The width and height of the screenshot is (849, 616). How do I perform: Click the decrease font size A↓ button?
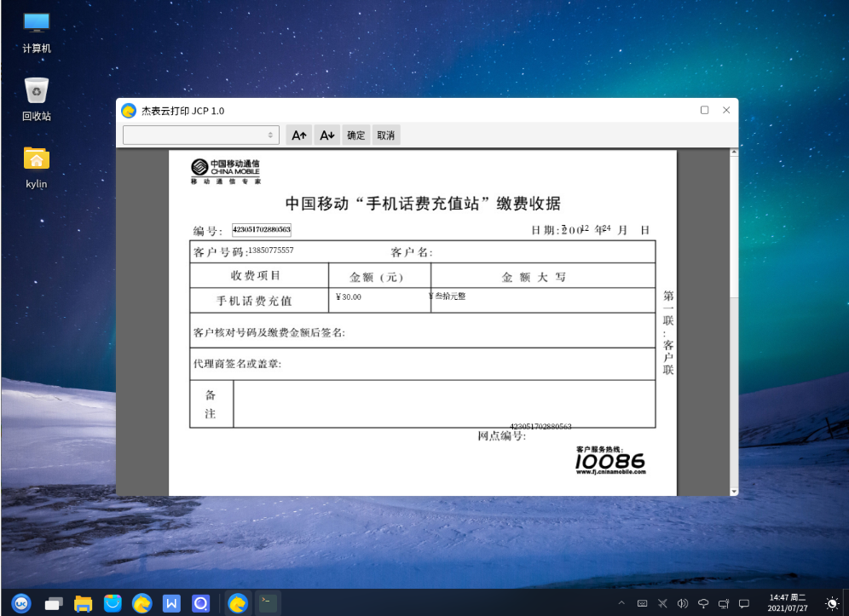[x=327, y=135]
